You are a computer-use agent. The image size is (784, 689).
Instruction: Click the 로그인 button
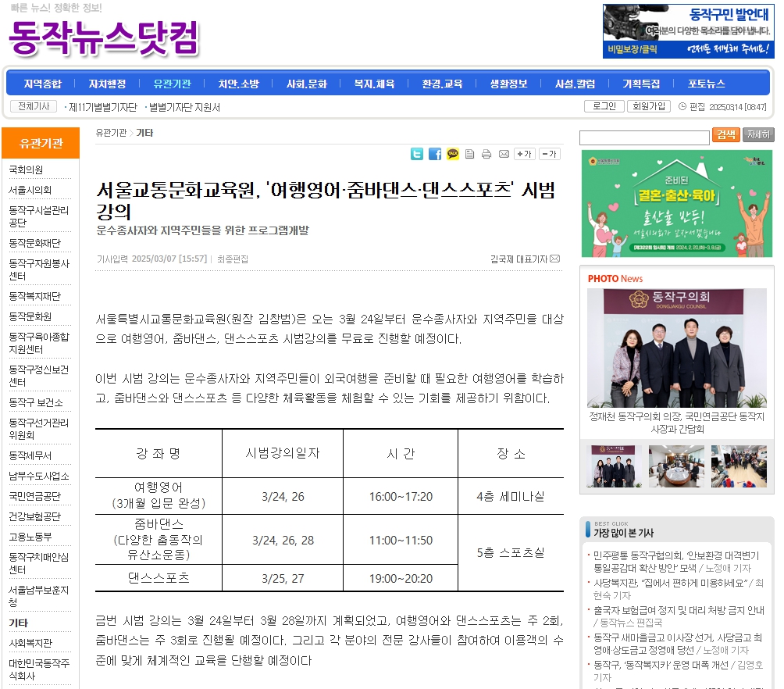point(604,106)
